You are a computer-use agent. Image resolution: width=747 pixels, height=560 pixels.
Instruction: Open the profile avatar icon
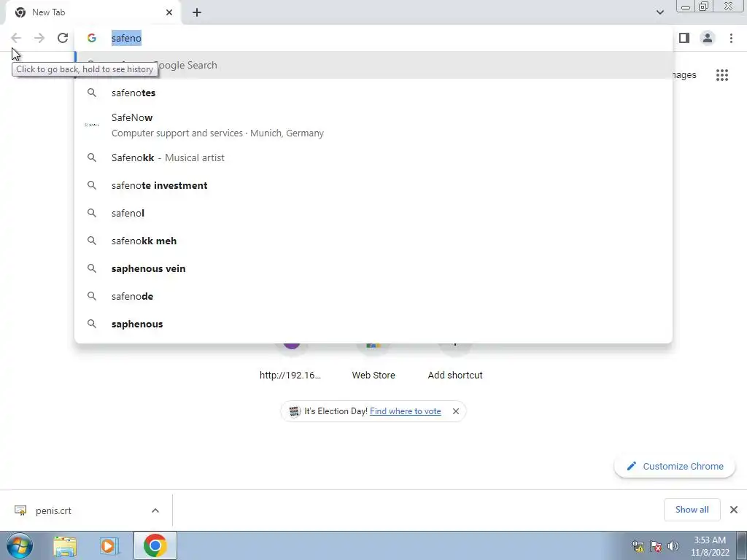(x=708, y=38)
